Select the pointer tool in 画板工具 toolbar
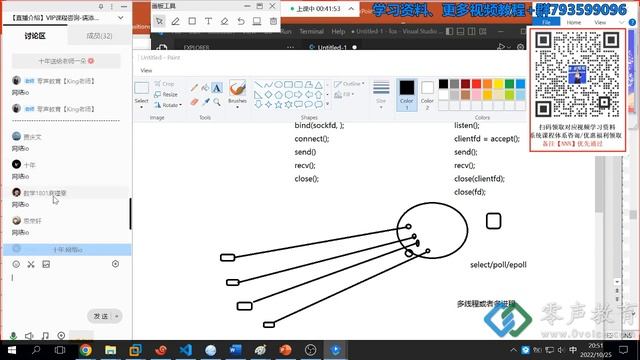 pyautogui.click(x=159, y=21)
